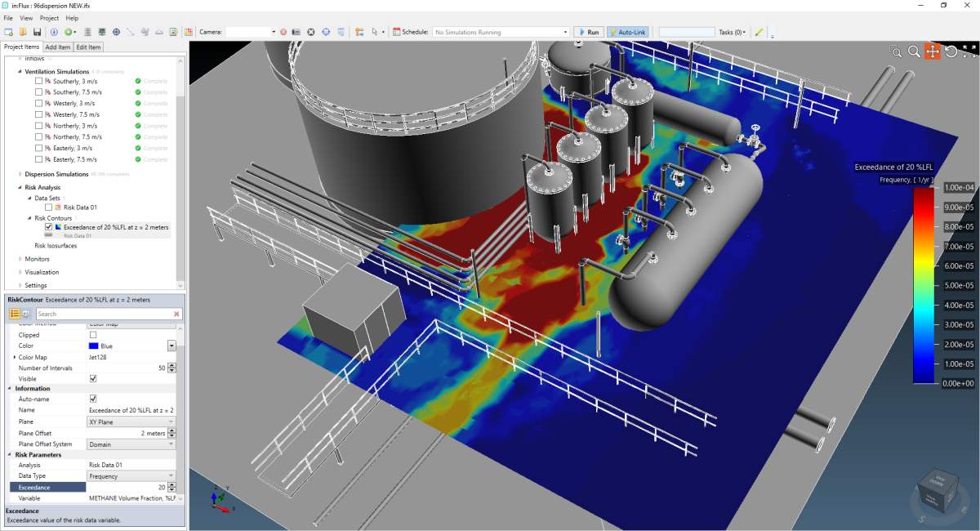
Task: Switch to the Add Item tab
Action: [57, 47]
